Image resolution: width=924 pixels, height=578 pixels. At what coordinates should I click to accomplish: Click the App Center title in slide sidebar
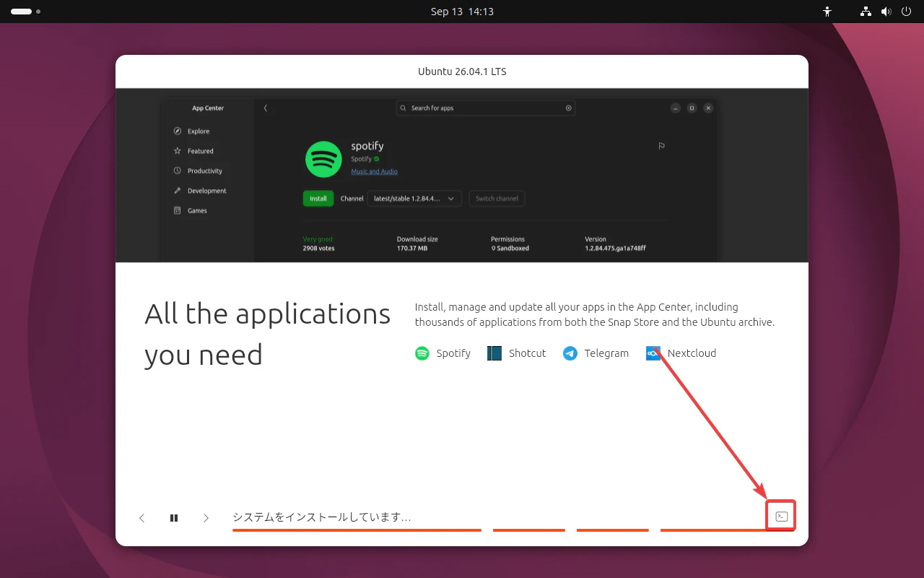[208, 108]
